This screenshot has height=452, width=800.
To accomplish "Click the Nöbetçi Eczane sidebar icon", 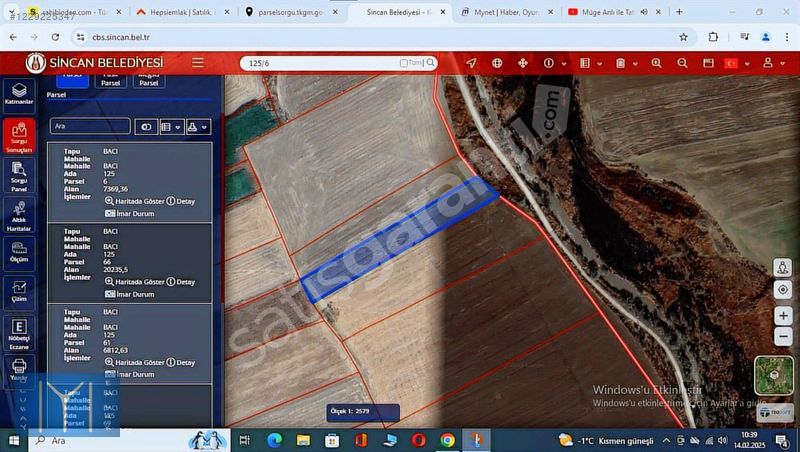I will [x=19, y=331].
